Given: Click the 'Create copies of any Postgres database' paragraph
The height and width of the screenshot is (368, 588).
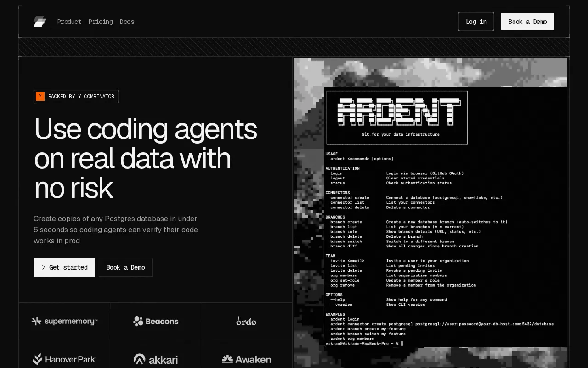Looking at the screenshot, I should [x=116, y=230].
